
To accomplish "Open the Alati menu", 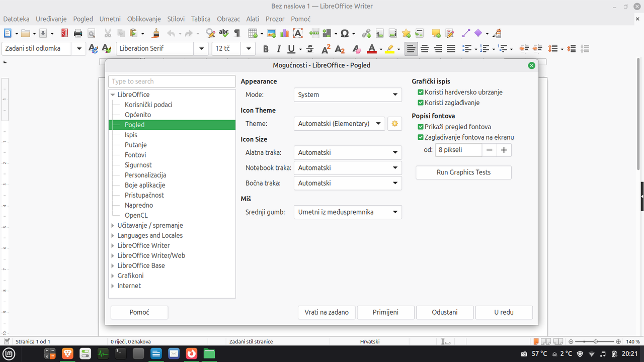I will (x=253, y=19).
